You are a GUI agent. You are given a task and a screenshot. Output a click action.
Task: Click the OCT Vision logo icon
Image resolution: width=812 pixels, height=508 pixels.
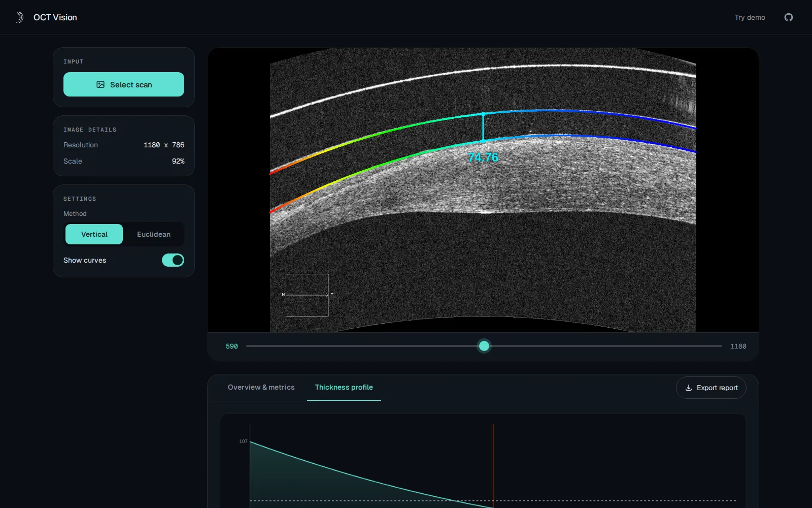pyautogui.click(x=19, y=17)
